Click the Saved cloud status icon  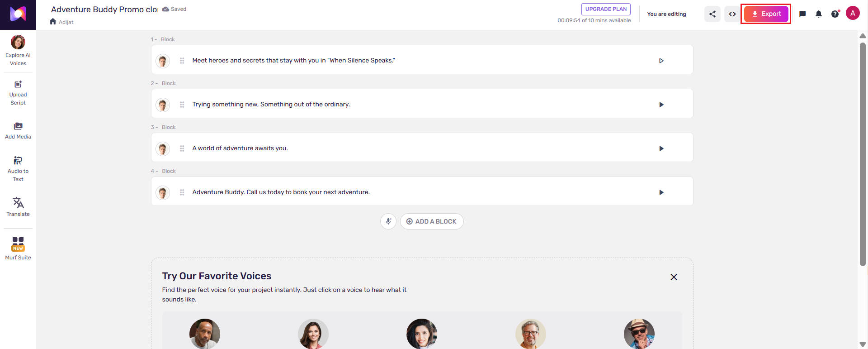[165, 9]
